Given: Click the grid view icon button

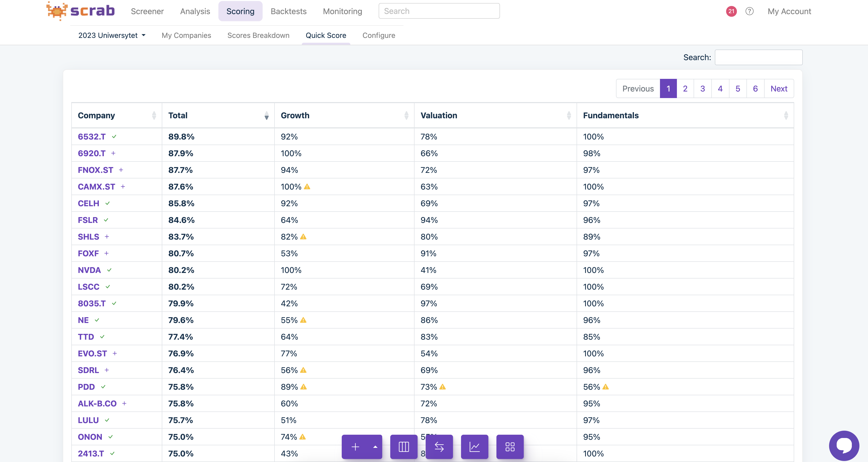Looking at the screenshot, I should 510,447.
